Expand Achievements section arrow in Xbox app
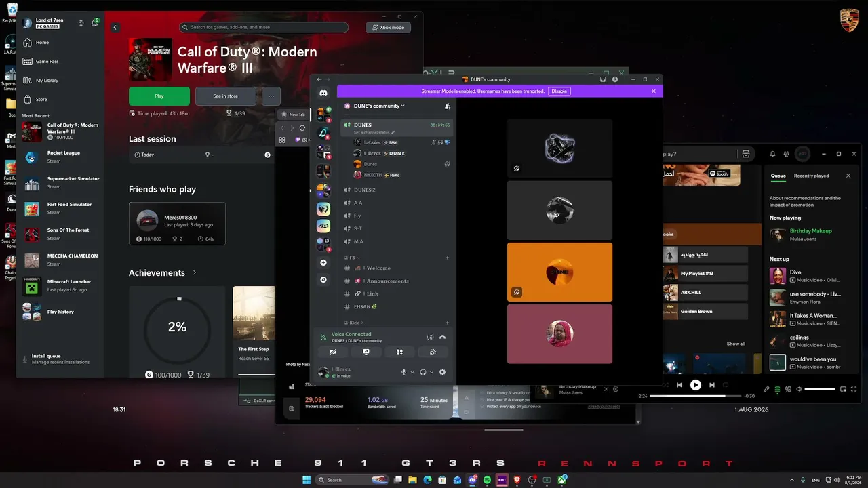The height and width of the screenshot is (488, 868). coord(195,272)
